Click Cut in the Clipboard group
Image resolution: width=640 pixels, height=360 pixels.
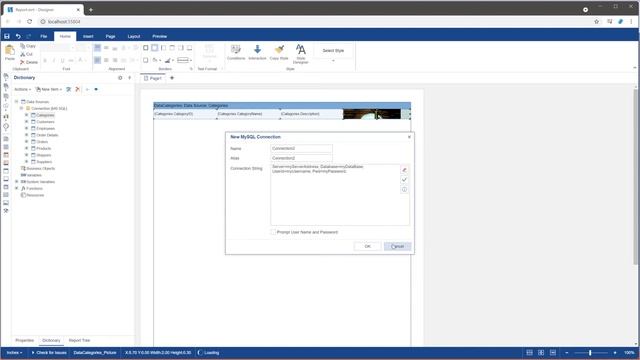[x=27, y=54]
